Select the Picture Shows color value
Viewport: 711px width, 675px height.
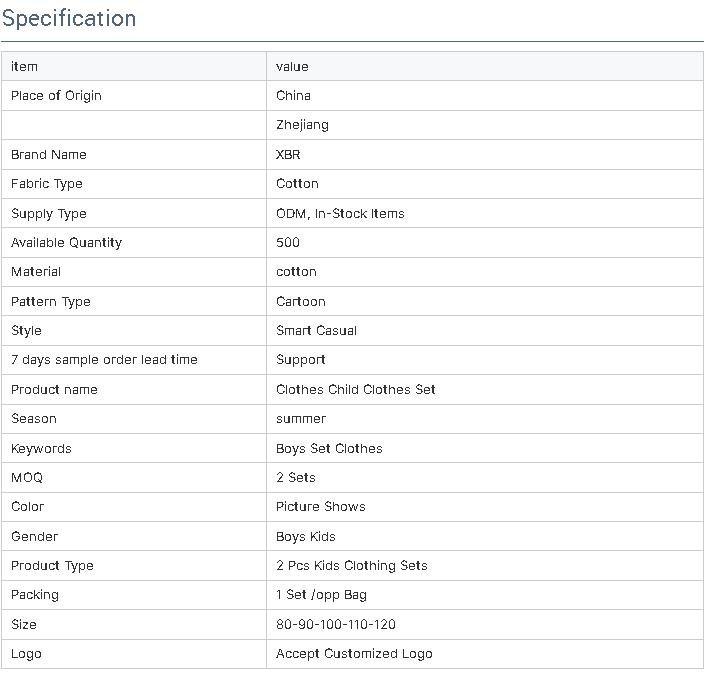click(321, 506)
